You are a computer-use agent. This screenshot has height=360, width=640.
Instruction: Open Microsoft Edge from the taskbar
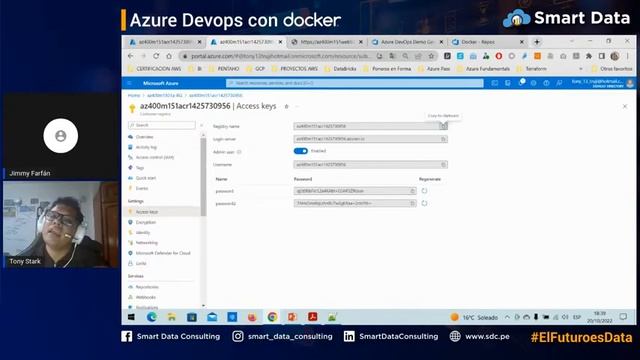click(152, 317)
